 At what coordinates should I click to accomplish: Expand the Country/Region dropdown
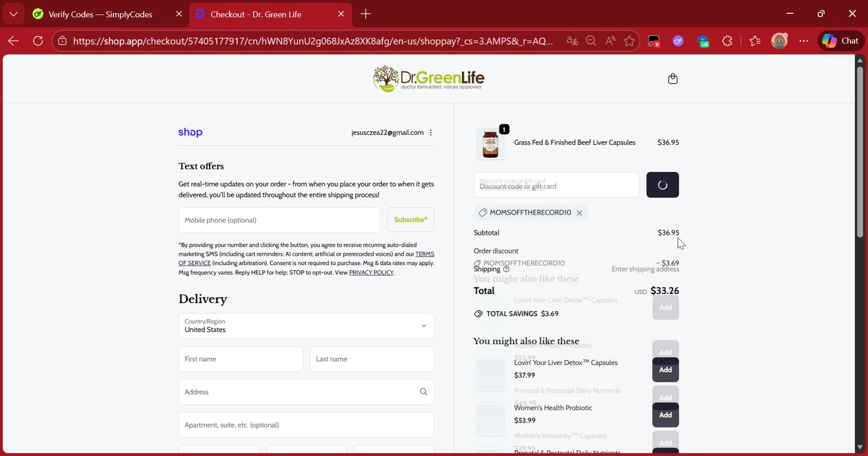click(306, 326)
